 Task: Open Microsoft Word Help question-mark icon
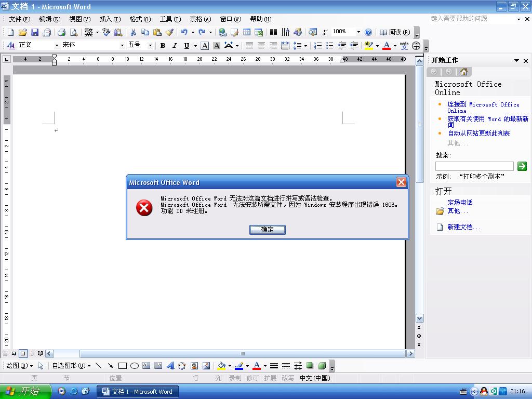[368, 32]
